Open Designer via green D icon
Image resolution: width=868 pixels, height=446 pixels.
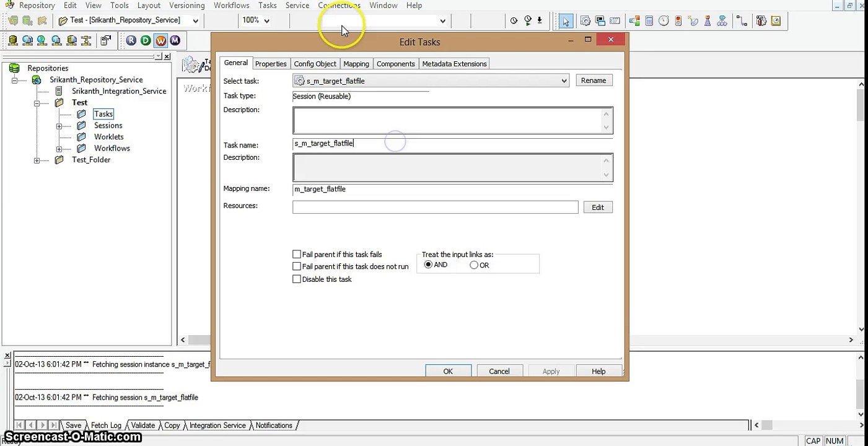[x=146, y=41]
